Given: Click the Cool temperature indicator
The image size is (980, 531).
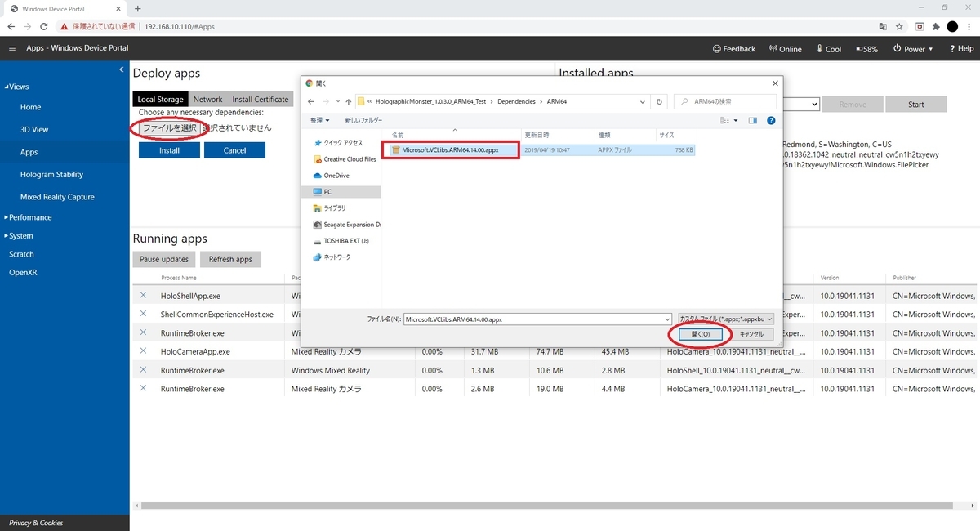Looking at the screenshot, I should point(829,49).
